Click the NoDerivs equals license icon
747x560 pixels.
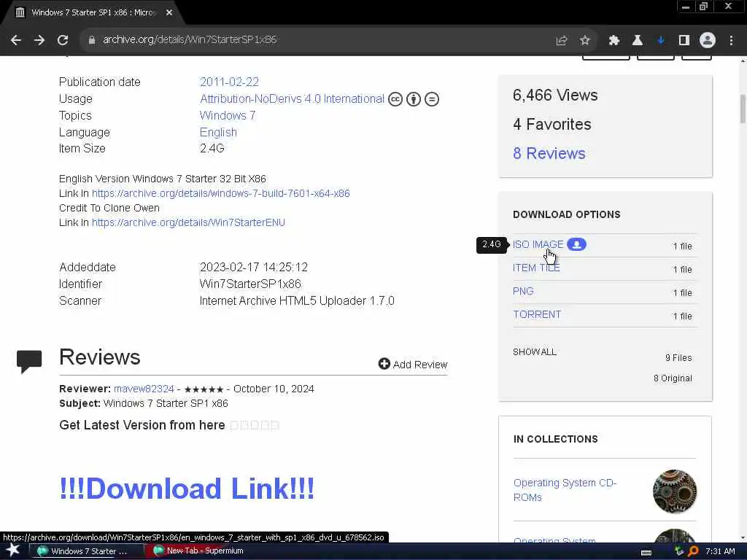pos(432,99)
